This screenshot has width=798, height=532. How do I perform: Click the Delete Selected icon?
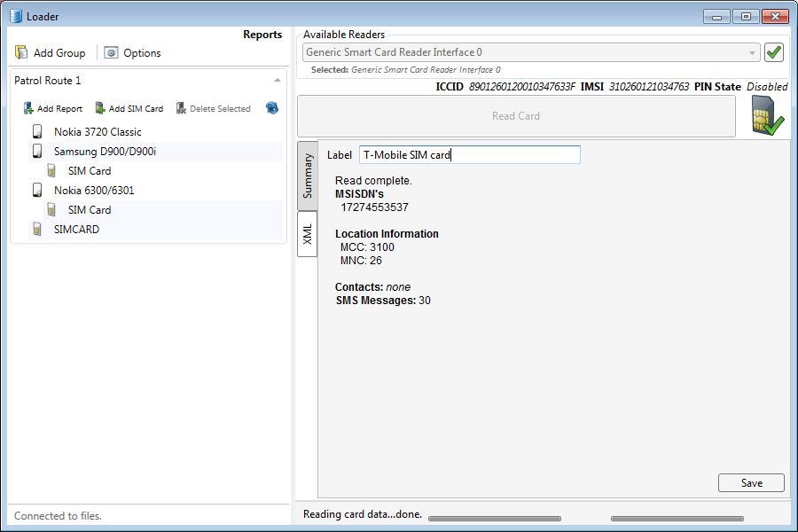coord(181,108)
